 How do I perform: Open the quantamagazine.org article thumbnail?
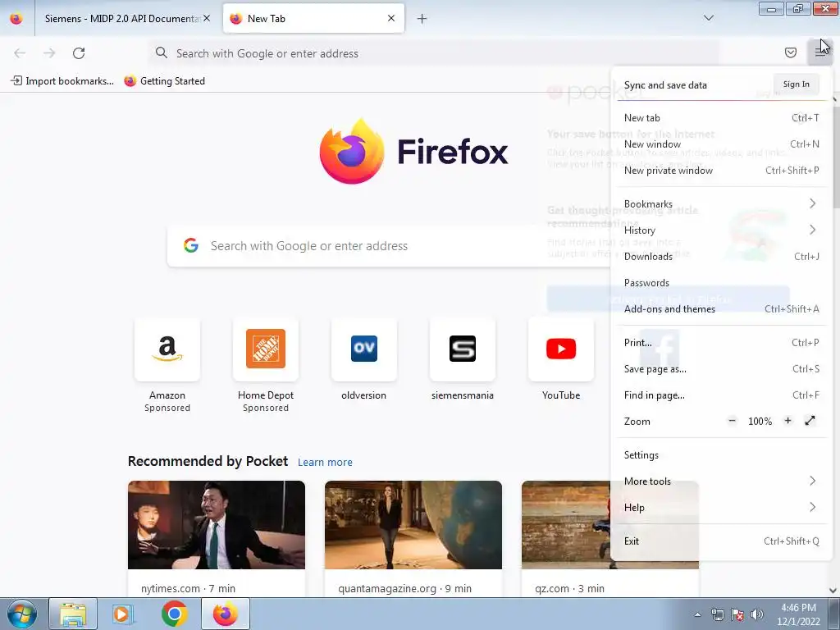[413, 525]
